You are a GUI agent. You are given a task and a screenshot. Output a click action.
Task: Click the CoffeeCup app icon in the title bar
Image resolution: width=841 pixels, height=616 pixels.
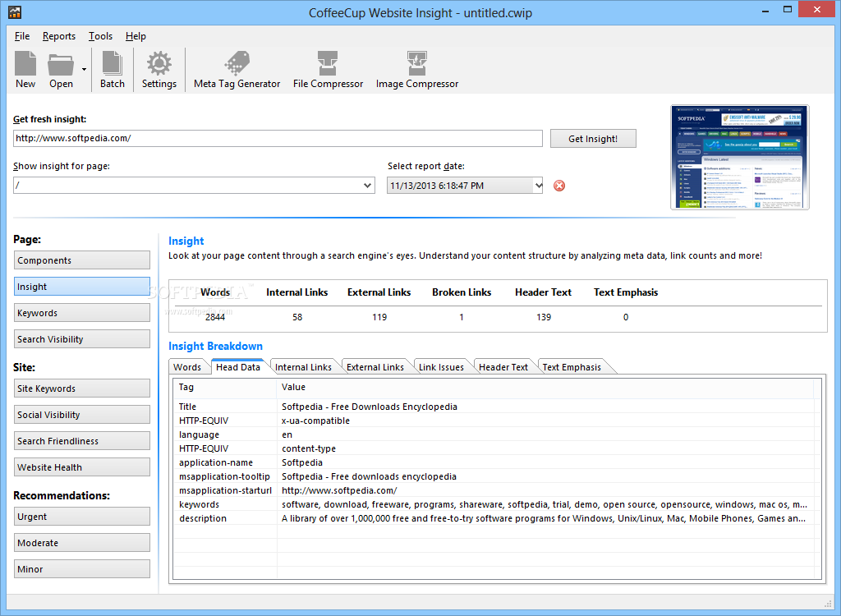coord(15,11)
